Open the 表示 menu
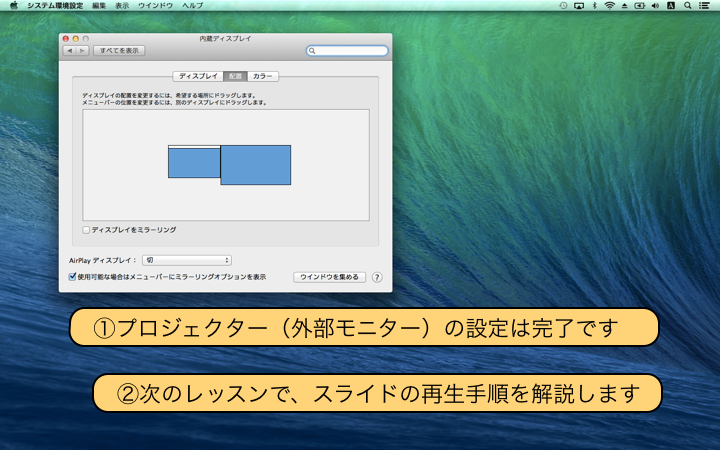 [x=122, y=6]
